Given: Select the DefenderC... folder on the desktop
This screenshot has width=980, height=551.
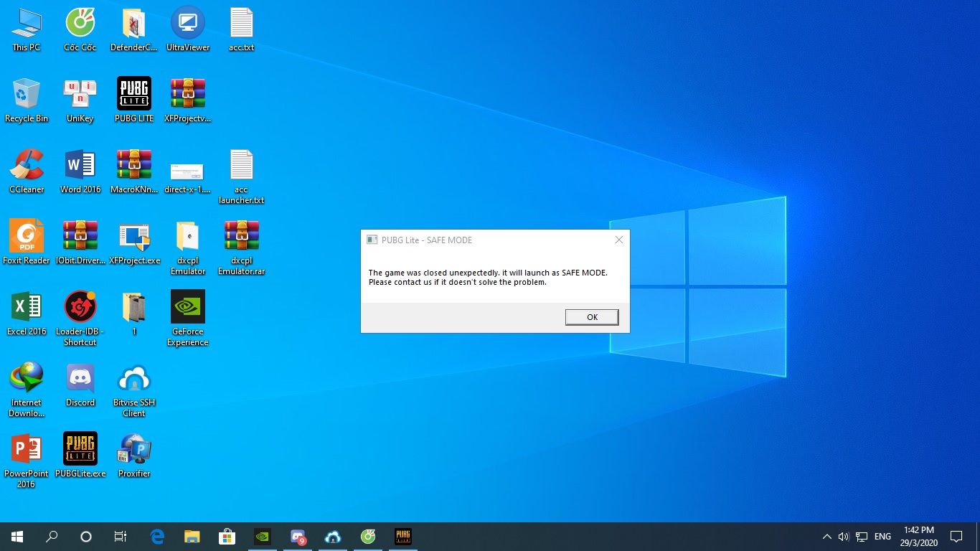Looking at the screenshot, I should [134, 30].
